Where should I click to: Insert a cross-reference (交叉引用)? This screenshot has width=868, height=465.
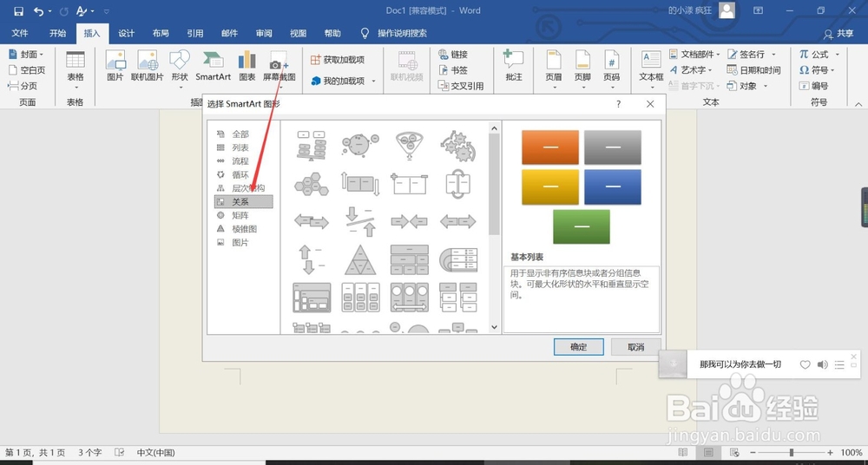(x=461, y=86)
